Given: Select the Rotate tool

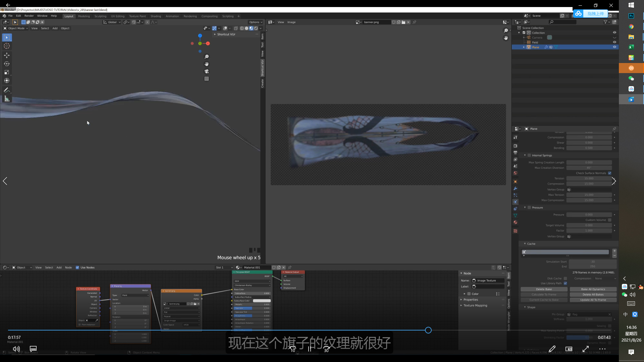Looking at the screenshot, I should tap(7, 64).
